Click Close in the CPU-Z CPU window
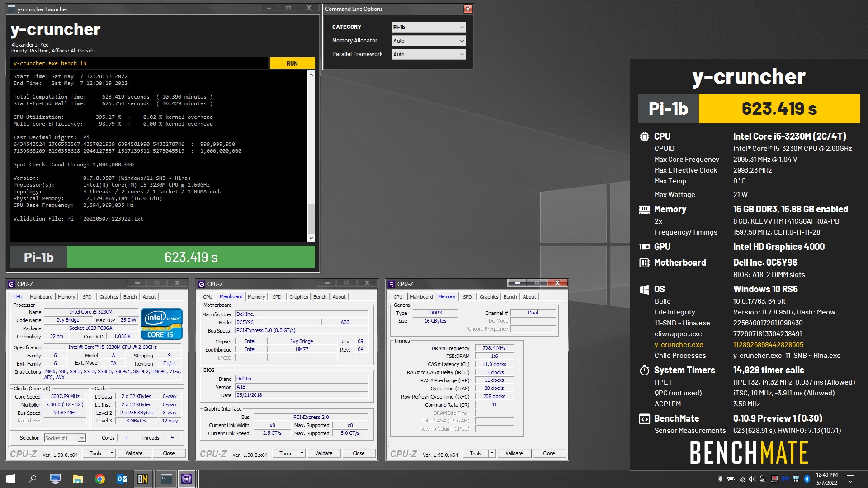 pos(169,453)
